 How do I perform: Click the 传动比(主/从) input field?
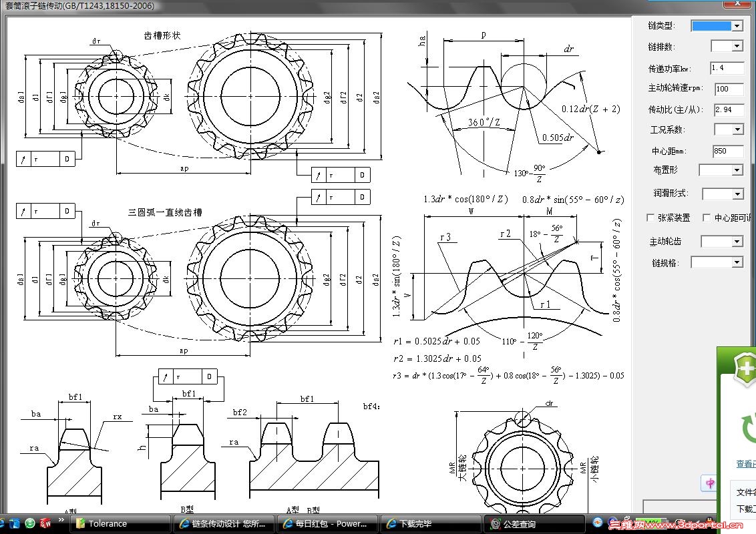pyautogui.click(x=729, y=109)
